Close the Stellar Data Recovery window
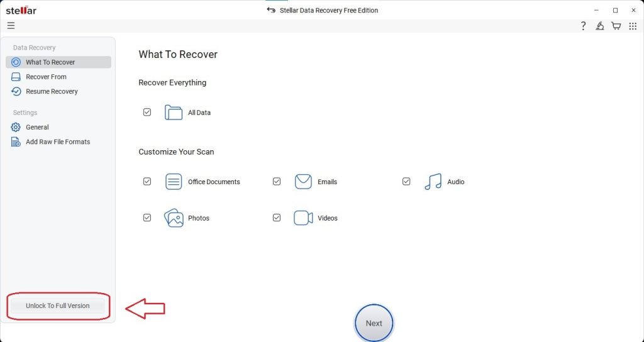Image resolution: width=644 pixels, height=342 pixels. pyautogui.click(x=634, y=10)
